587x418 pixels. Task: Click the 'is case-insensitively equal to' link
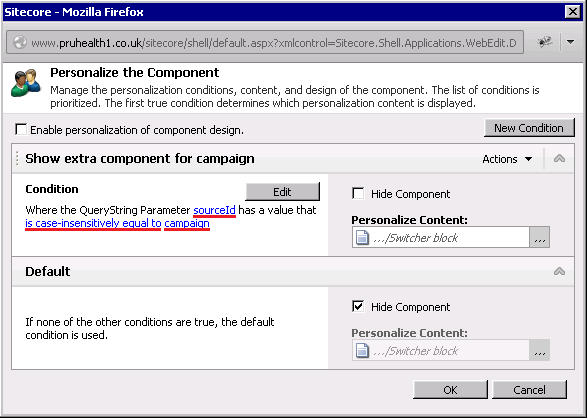click(93, 223)
